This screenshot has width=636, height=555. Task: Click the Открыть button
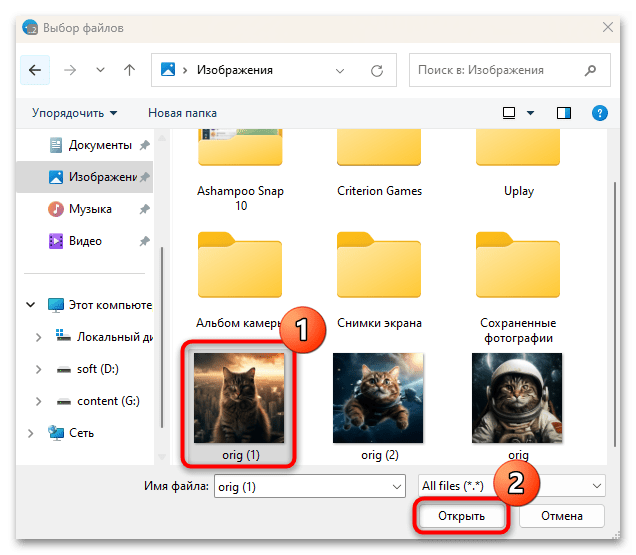click(x=462, y=516)
